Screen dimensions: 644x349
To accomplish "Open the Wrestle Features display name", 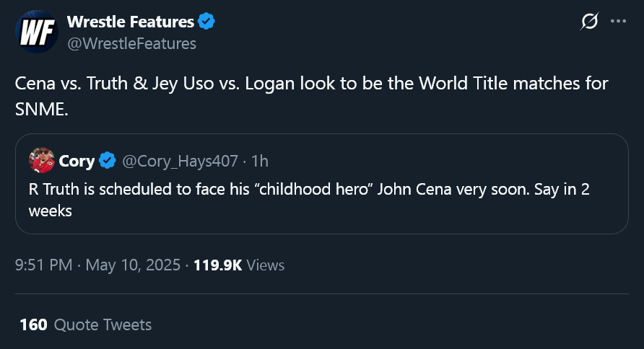I will pos(130,22).
